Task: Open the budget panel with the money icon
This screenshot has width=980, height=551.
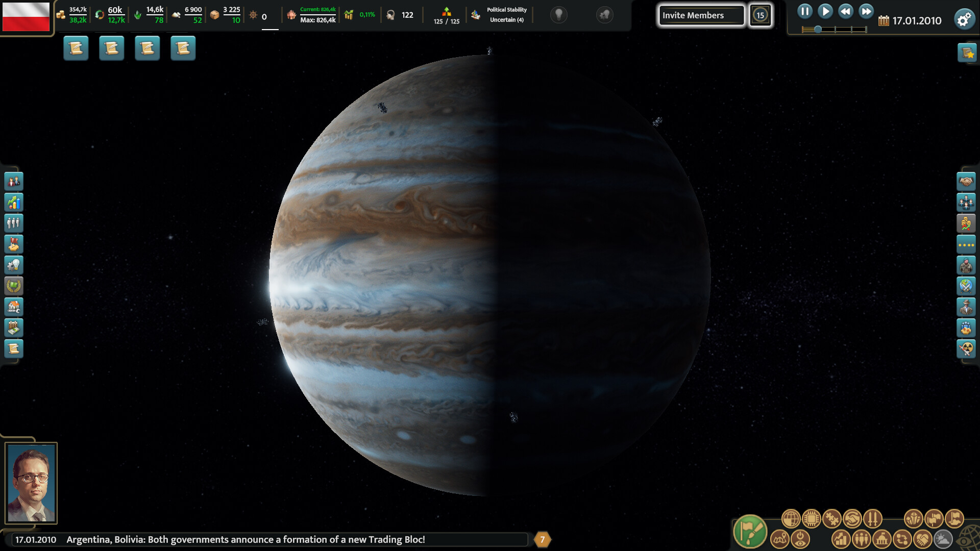Action: click(x=14, y=328)
